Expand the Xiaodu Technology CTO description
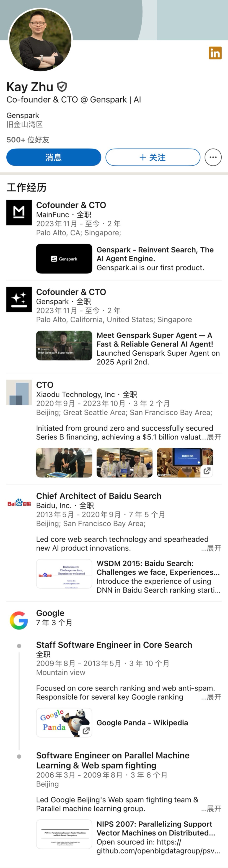 point(214,437)
